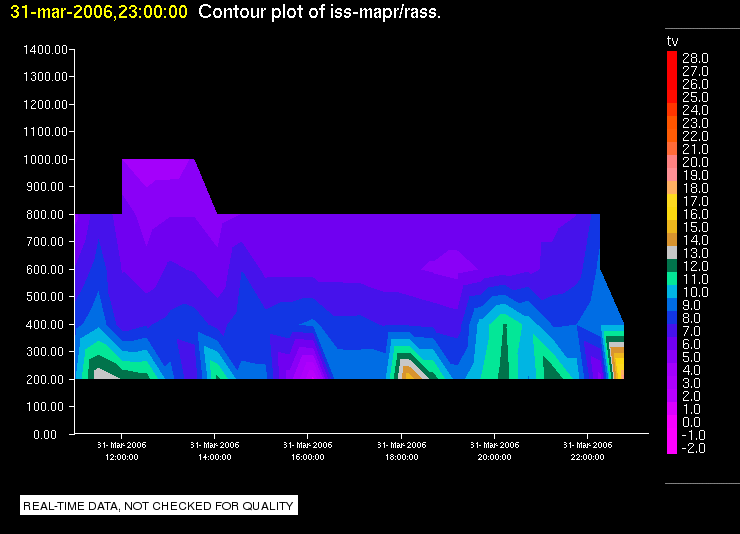Click the -2.0 legend value

(693, 448)
